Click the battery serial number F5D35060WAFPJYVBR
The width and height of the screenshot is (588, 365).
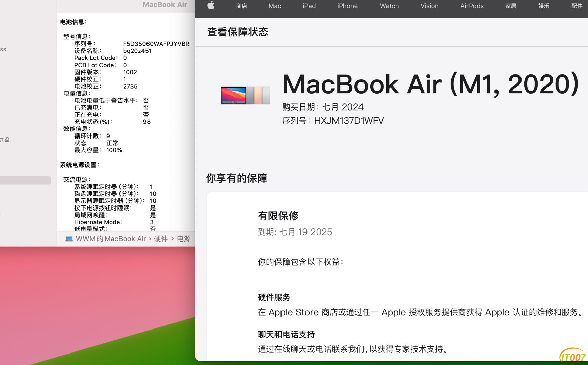(156, 44)
